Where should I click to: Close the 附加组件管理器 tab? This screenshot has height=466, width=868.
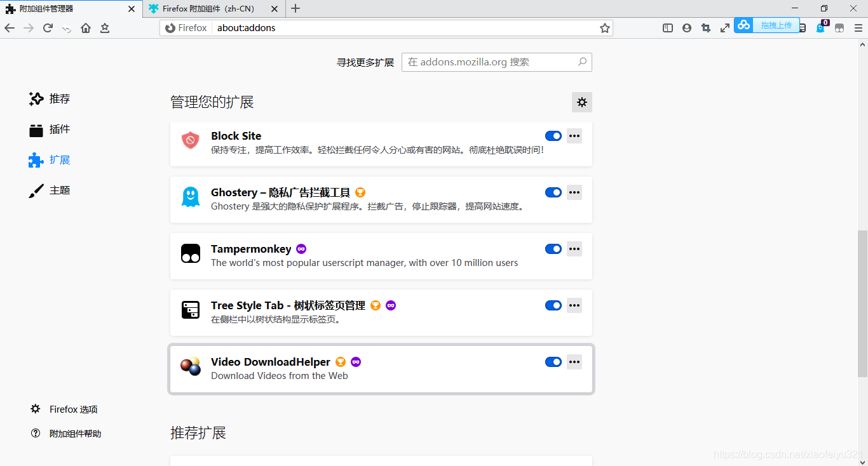132,9
